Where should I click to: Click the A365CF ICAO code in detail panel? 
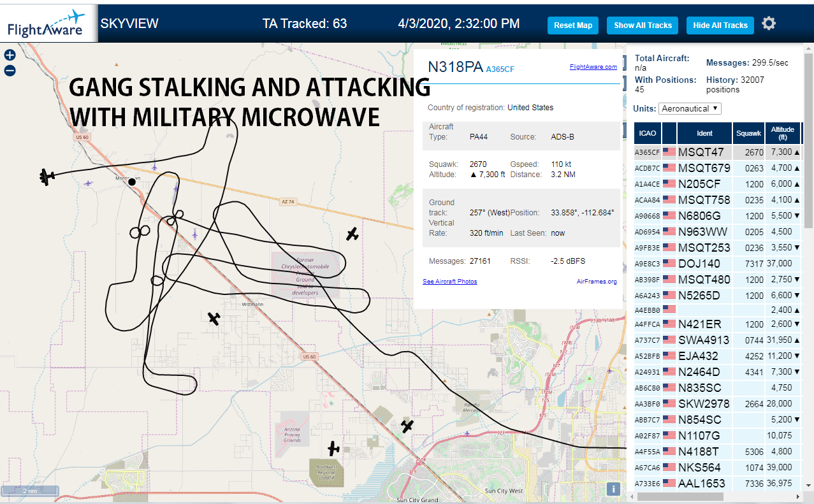pyautogui.click(x=500, y=69)
